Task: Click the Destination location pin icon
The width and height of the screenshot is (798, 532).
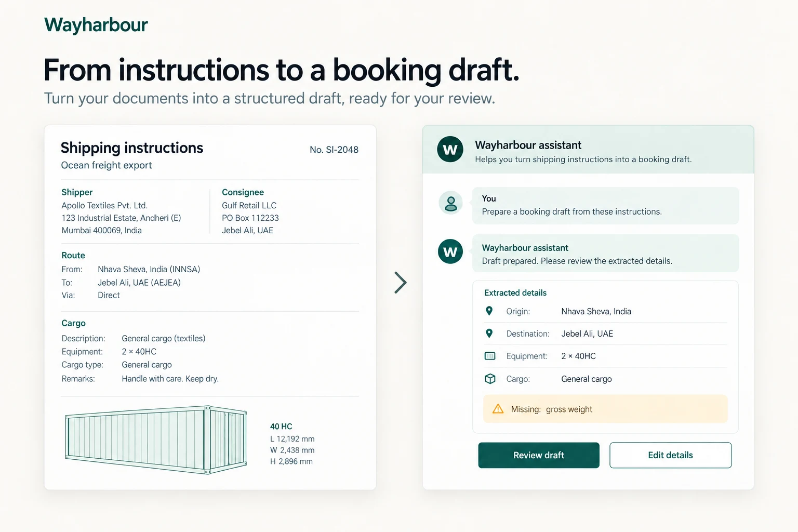Action: click(x=489, y=333)
